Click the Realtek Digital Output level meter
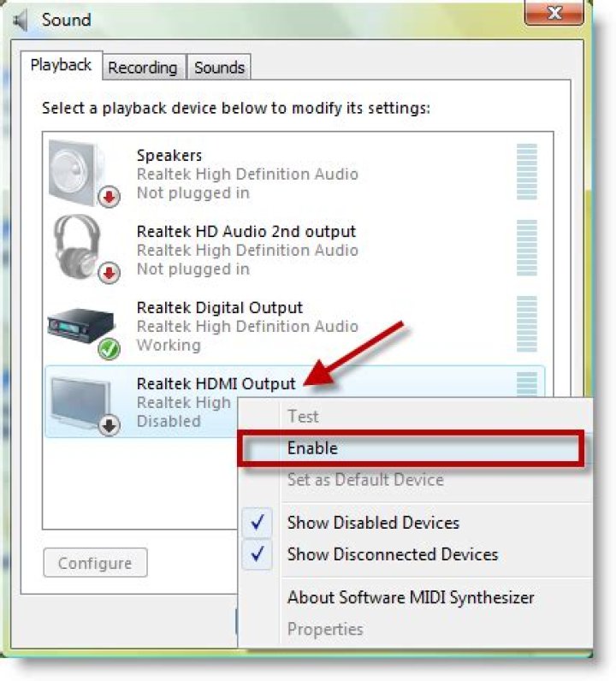 pos(526,324)
